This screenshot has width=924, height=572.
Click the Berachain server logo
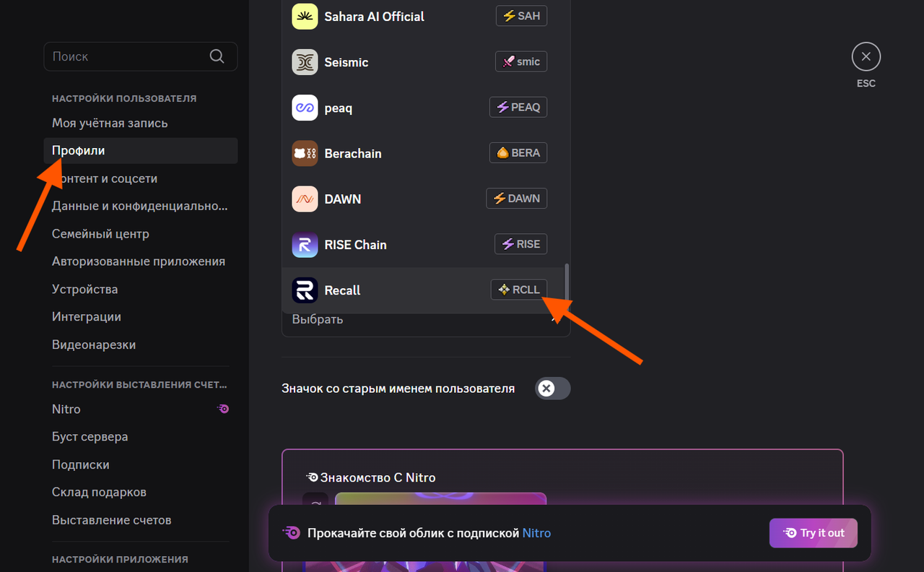pos(305,153)
